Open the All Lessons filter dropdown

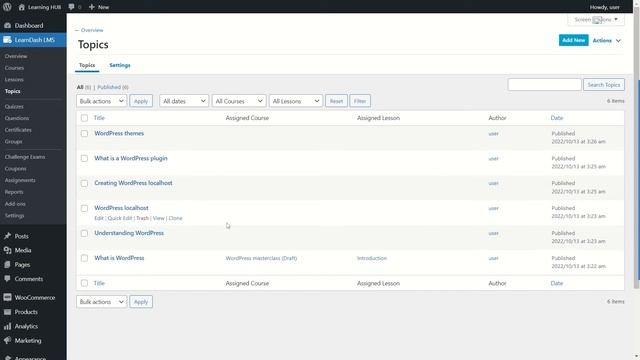coord(296,101)
